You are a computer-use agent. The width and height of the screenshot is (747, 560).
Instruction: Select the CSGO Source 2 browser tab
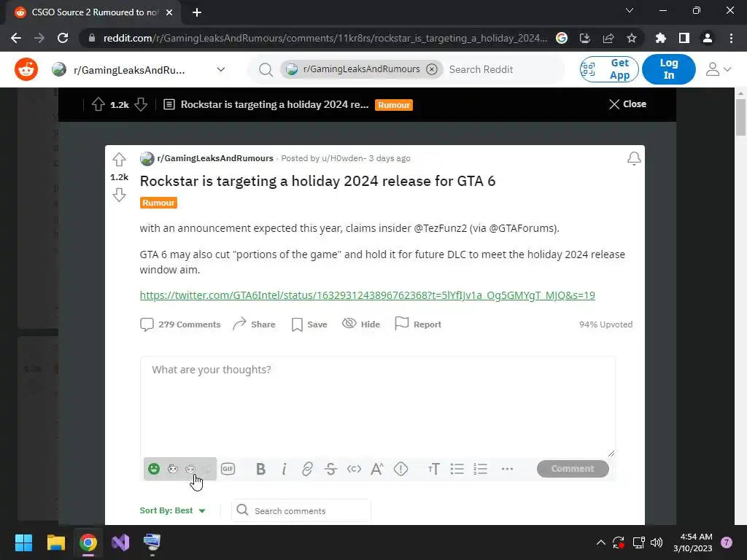tap(93, 12)
